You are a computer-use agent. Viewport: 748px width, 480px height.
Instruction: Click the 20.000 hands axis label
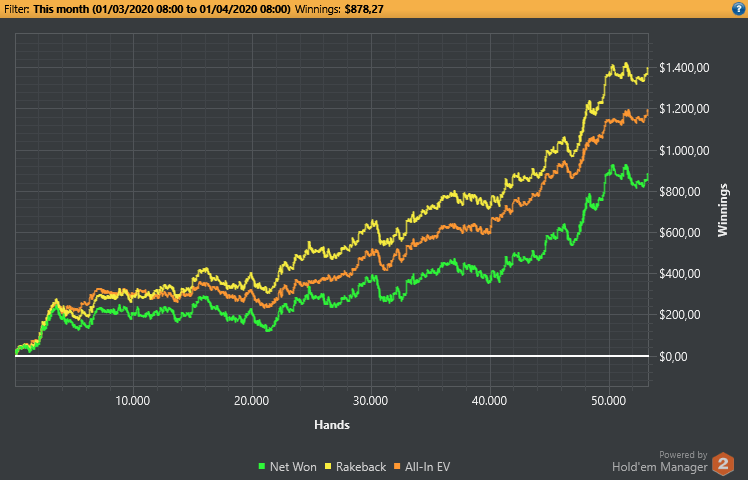(x=251, y=401)
